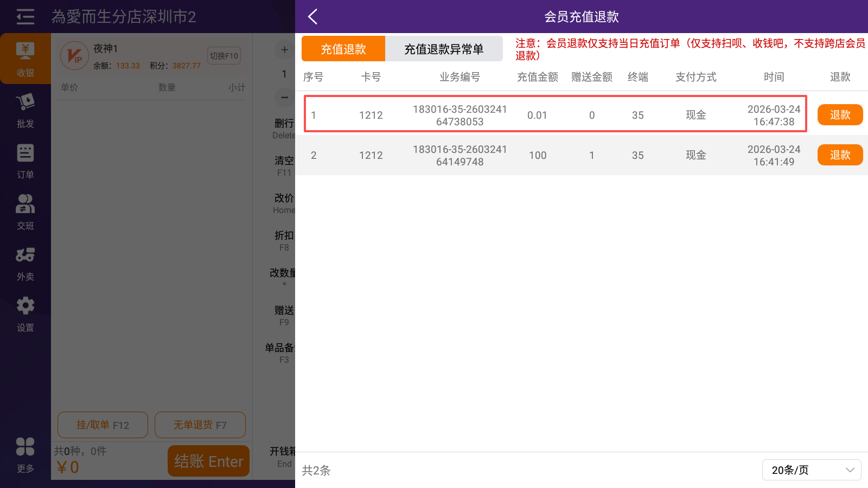Image resolution: width=868 pixels, height=488 pixels.
Task: Open the 批发 wholesale sidebar icon
Action: click(x=25, y=110)
